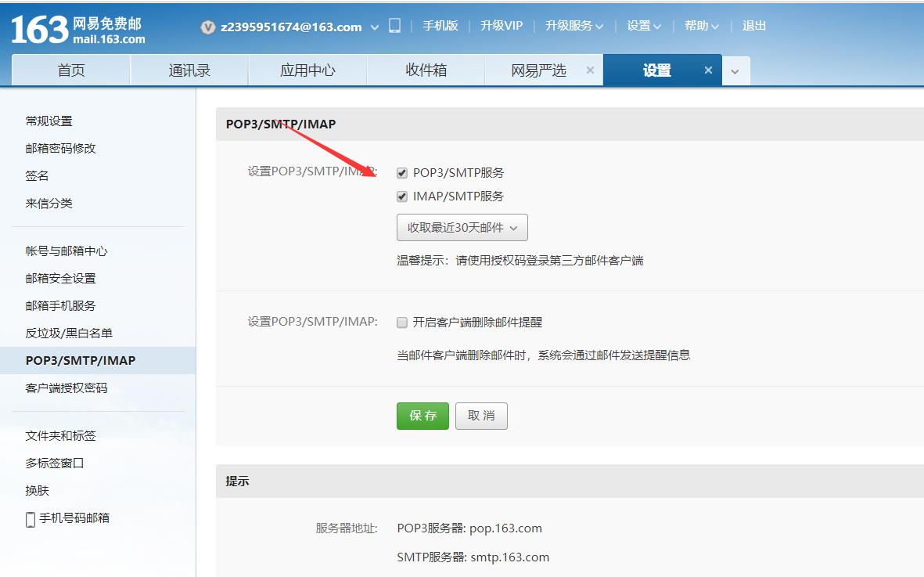Click the 服务器地址 label
924x577 pixels.
pyautogui.click(x=347, y=528)
